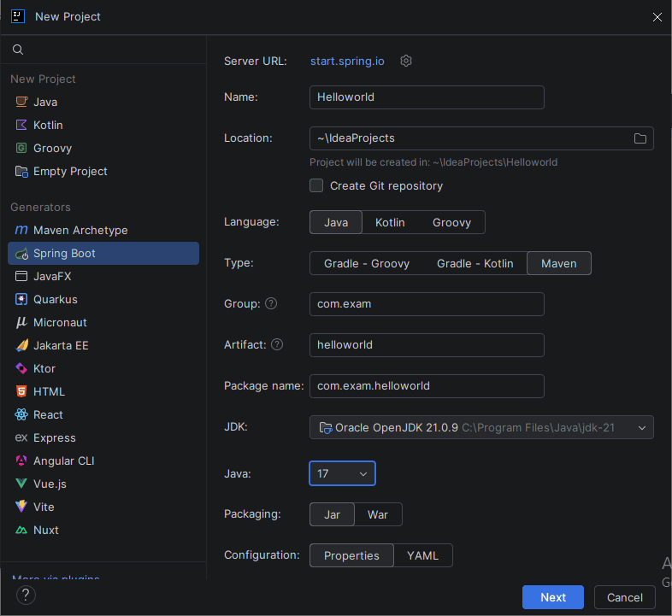Click the Java cup icon
672x616 pixels.
21,102
